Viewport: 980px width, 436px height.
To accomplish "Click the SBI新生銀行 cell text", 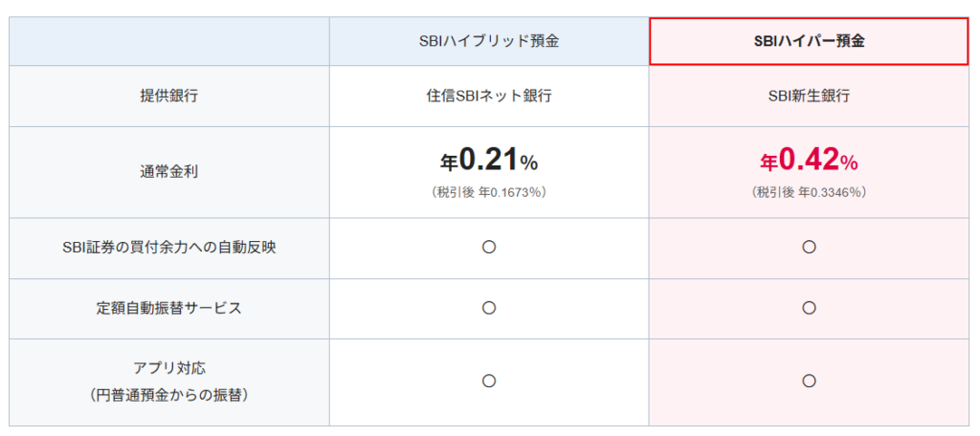I will (809, 96).
